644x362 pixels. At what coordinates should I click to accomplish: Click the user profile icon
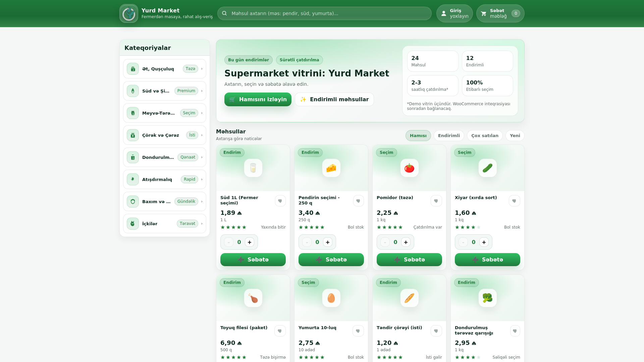444,13
